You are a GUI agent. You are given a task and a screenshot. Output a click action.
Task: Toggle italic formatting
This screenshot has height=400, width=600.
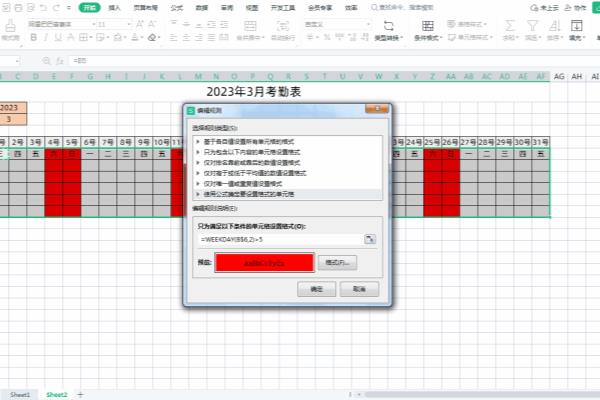pyautogui.click(x=46, y=38)
